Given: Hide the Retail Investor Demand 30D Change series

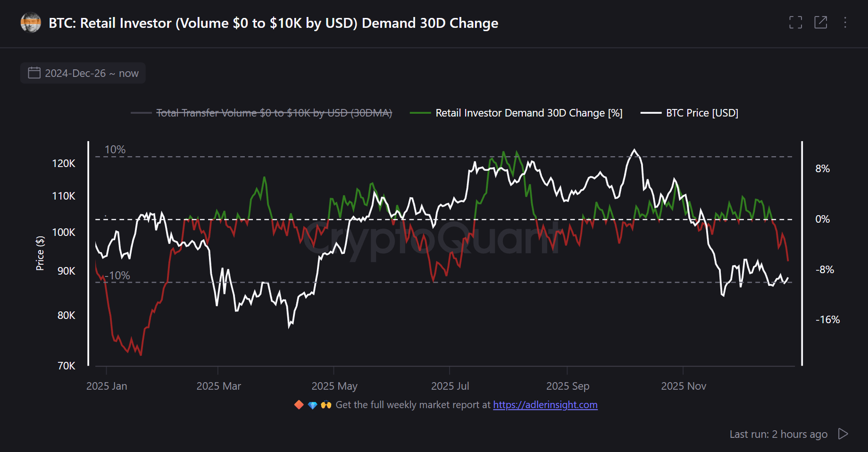Looking at the screenshot, I should (x=528, y=113).
